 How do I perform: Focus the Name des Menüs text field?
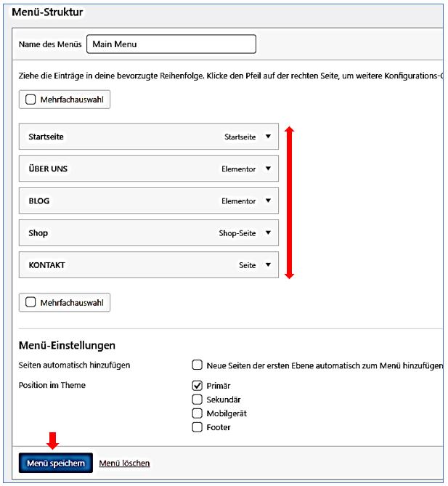tap(171, 44)
